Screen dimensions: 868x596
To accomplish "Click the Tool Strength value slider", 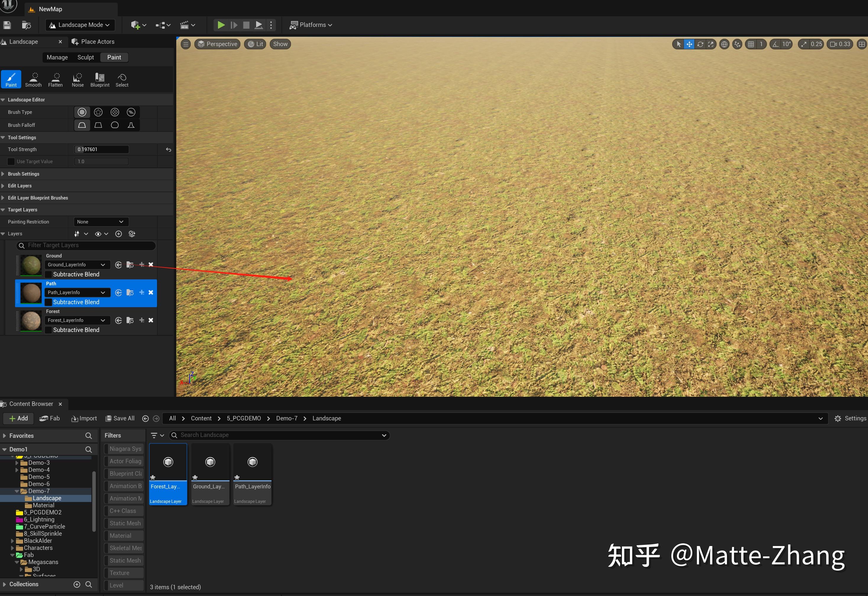I will (101, 149).
